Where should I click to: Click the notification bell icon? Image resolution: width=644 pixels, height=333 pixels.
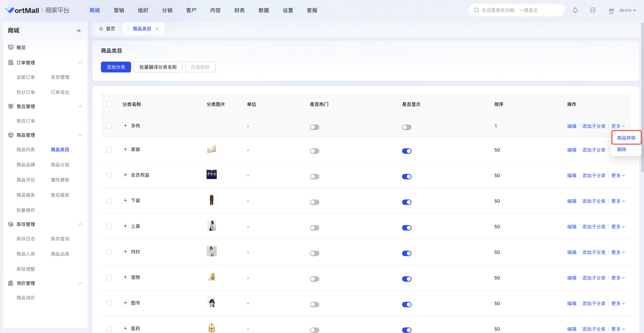click(x=575, y=10)
